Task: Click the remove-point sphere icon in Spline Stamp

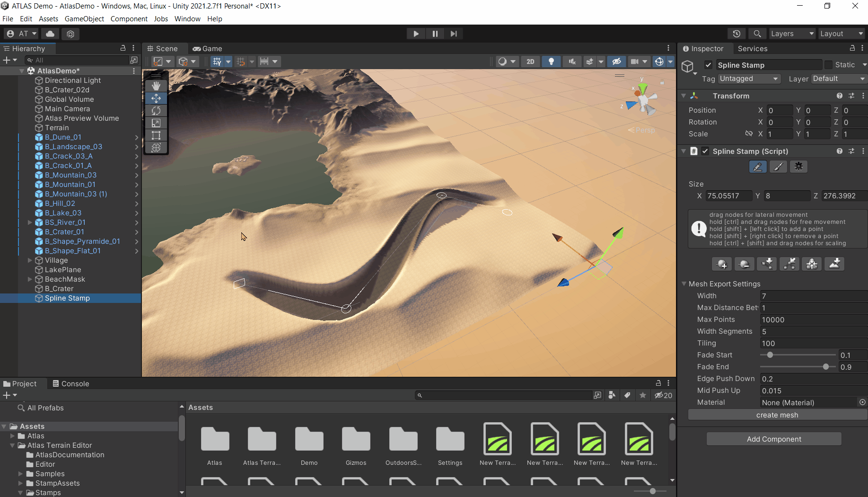Action: pos(744,264)
